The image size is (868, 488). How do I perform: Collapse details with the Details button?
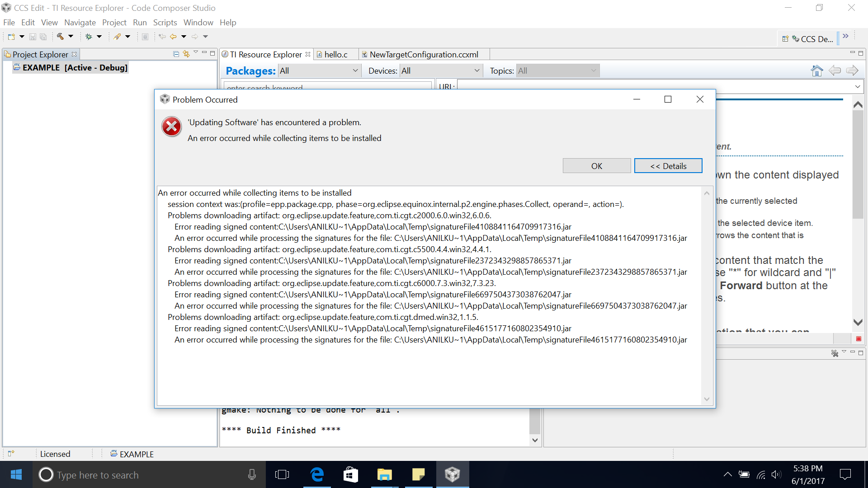(x=668, y=166)
